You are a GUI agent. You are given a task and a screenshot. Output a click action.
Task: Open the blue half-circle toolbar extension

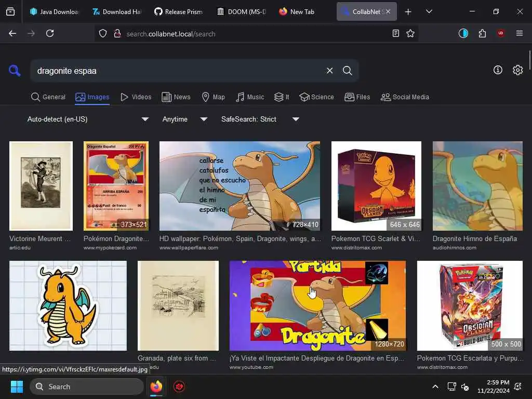click(x=463, y=33)
